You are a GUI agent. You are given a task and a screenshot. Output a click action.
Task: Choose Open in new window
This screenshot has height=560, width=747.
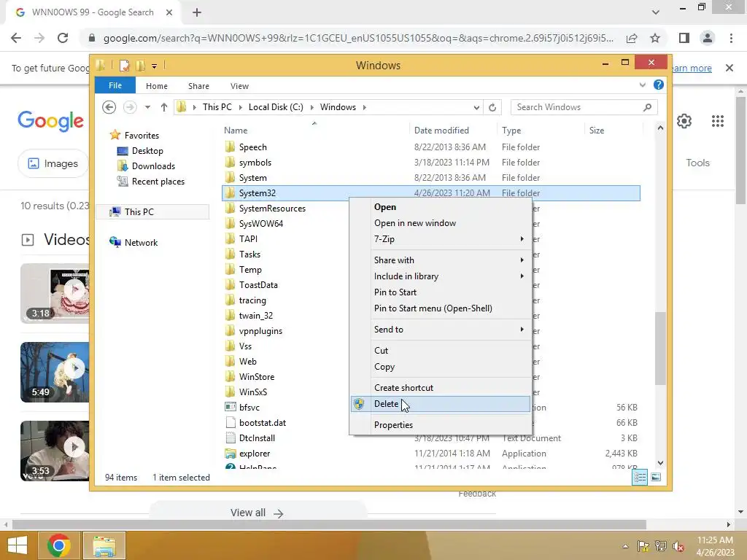(441, 223)
